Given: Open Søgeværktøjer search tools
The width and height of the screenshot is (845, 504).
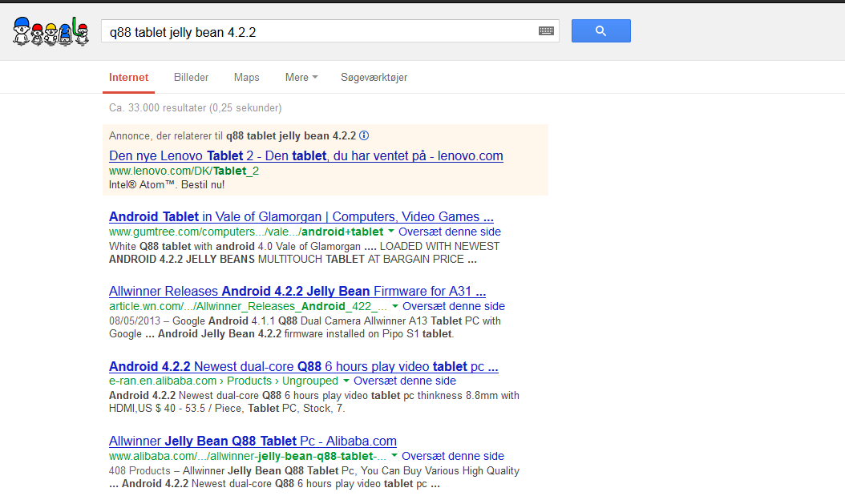Looking at the screenshot, I should [374, 78].
